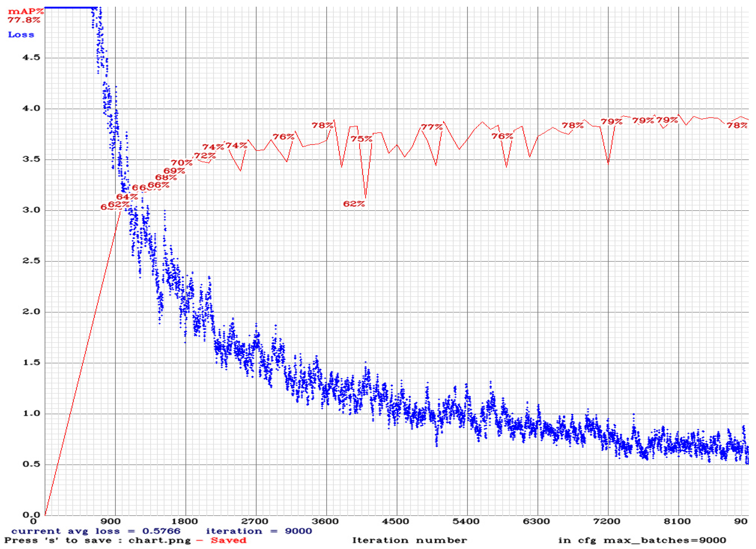
Task: Click the 62% label under the deepest dip
Action: coord(354,204)
